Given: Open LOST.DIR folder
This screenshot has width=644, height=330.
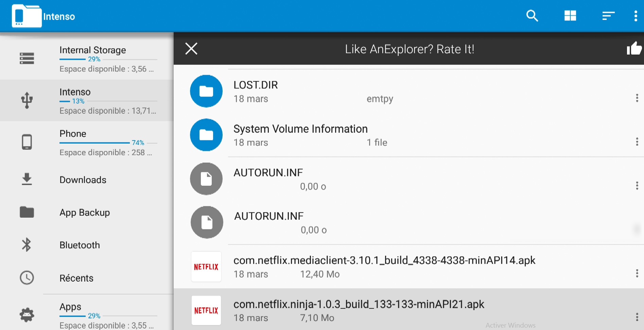Looking at the screenshot, I should [256, 85].
